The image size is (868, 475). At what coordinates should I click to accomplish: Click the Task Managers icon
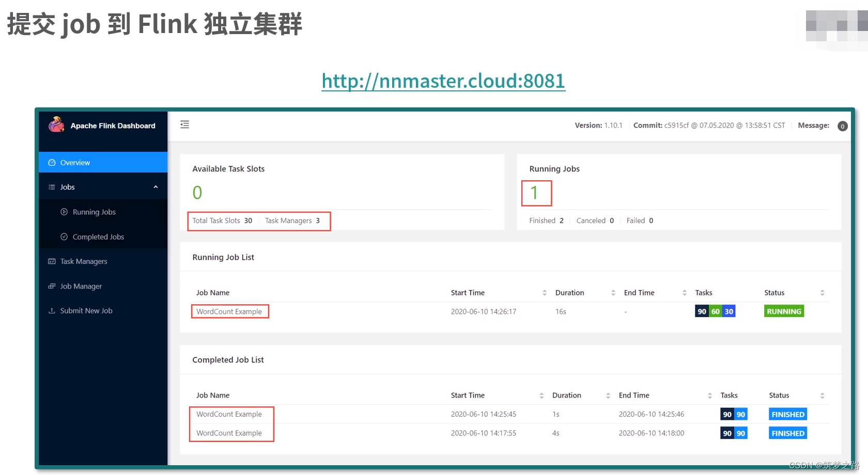point(52,261)
